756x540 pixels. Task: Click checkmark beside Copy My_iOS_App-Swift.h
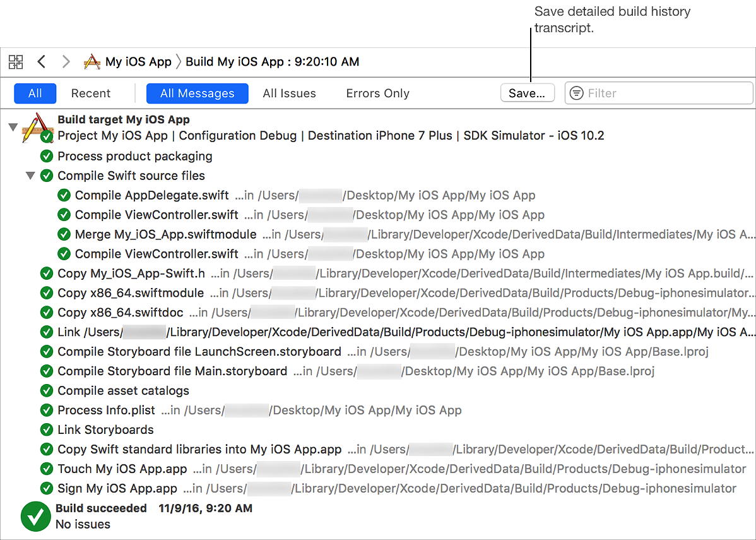coord(47,273)
